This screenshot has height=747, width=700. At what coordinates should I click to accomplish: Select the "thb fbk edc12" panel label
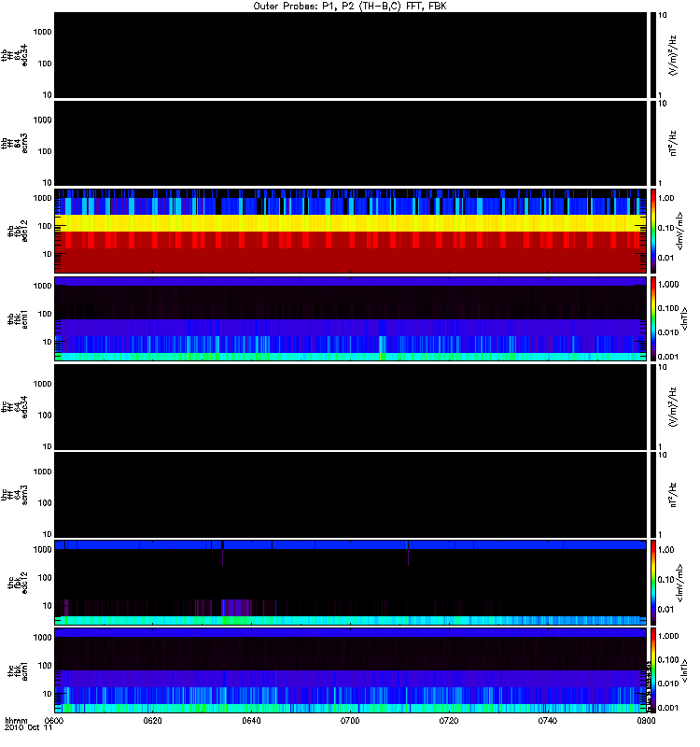point(18,231)
